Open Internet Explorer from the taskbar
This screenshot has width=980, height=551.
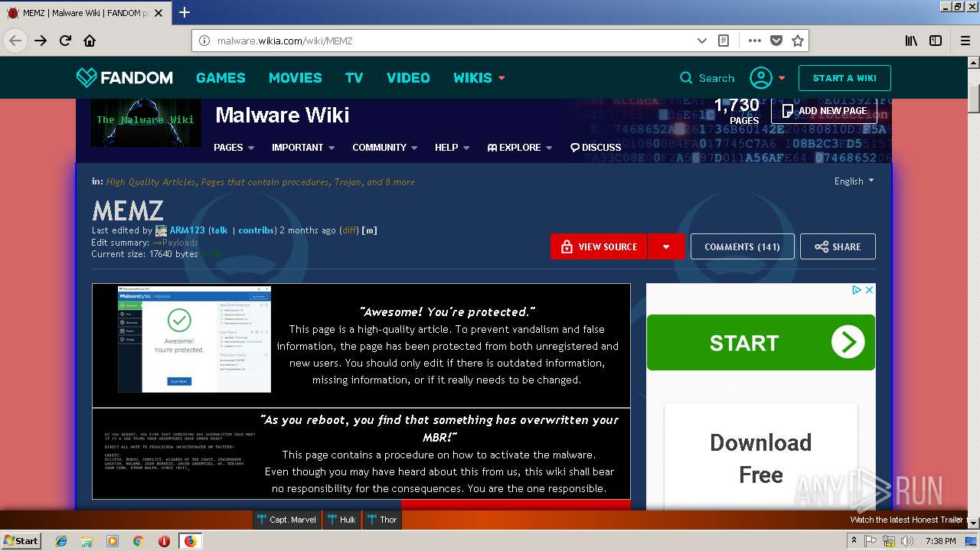tap(61, 541)
